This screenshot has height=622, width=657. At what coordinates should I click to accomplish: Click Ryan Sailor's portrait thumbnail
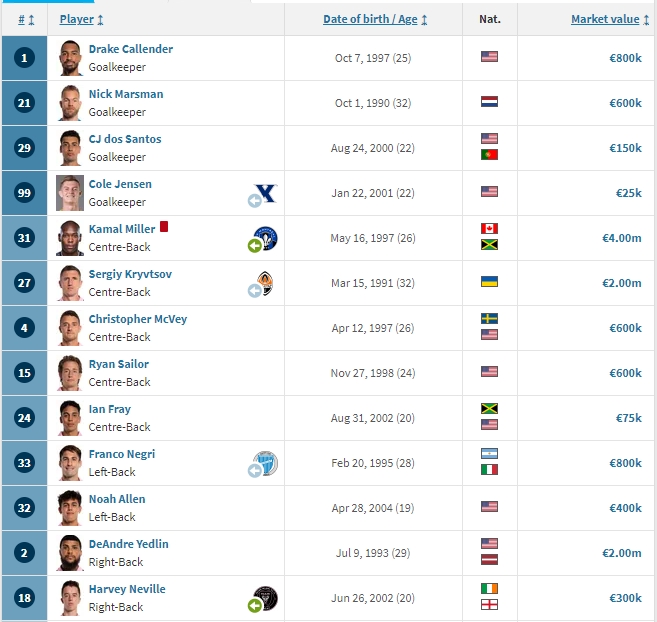pyautogui.click(x=70, y=373)
